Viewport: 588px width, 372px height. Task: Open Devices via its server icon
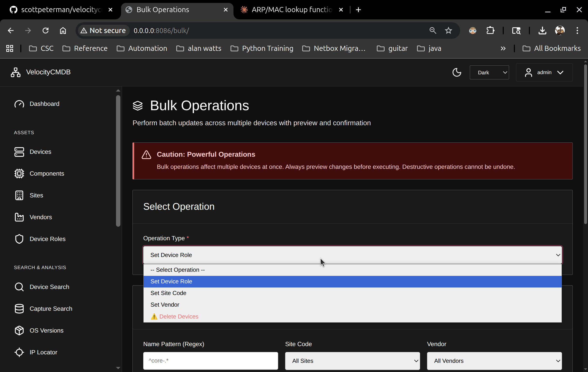(19, 152)
